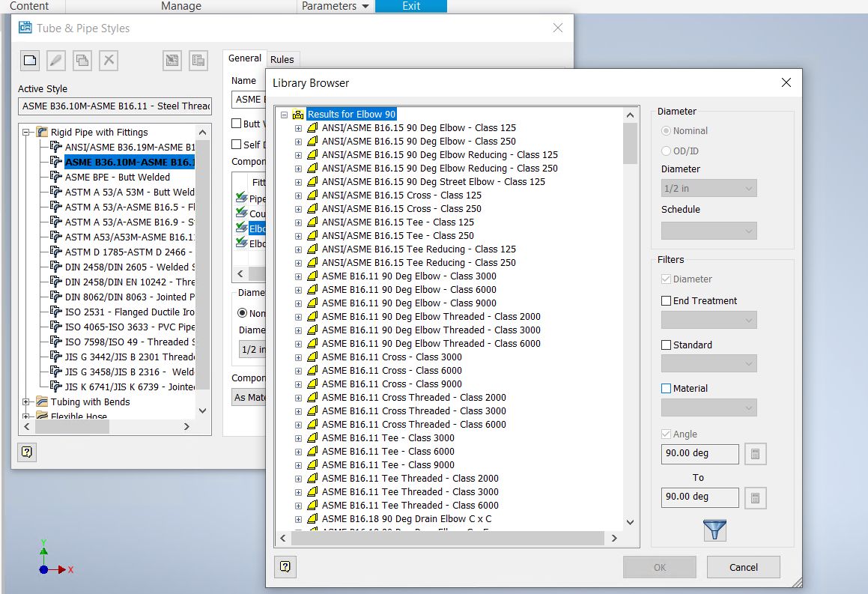This screenshot has width=868, height=594.
Task: Click the Edit style pencil icon
Action: tap(56, 61)
